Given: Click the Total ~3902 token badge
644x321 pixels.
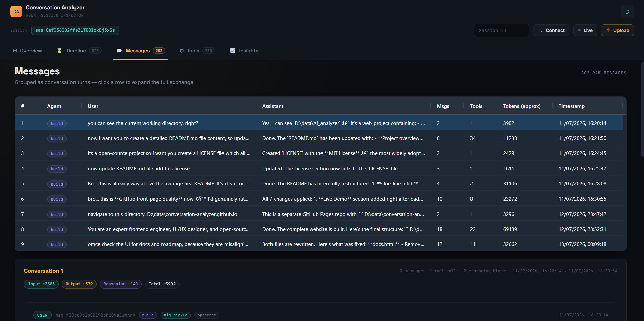Looking at the screenshot, I should click(x=162, y=284).
